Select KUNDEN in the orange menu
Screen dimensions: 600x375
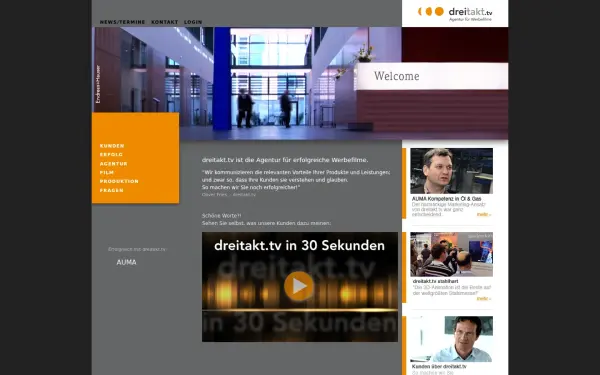[x=112, y=146]
